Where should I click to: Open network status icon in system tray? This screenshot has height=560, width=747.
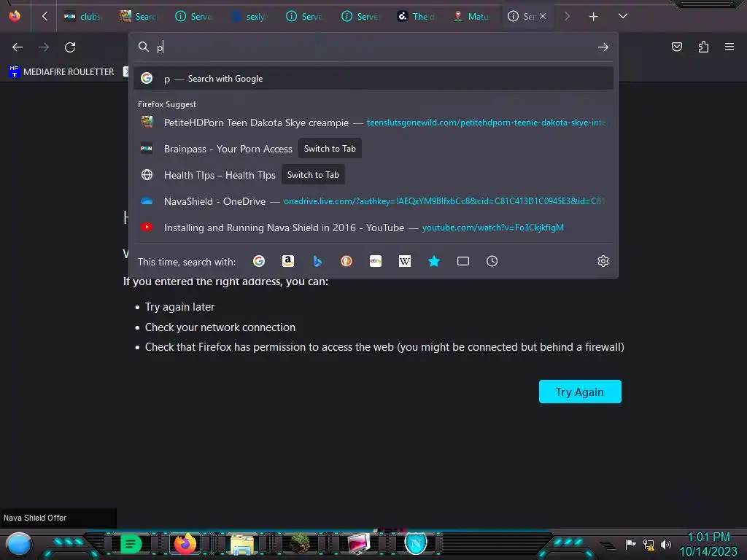coord(649,544)
